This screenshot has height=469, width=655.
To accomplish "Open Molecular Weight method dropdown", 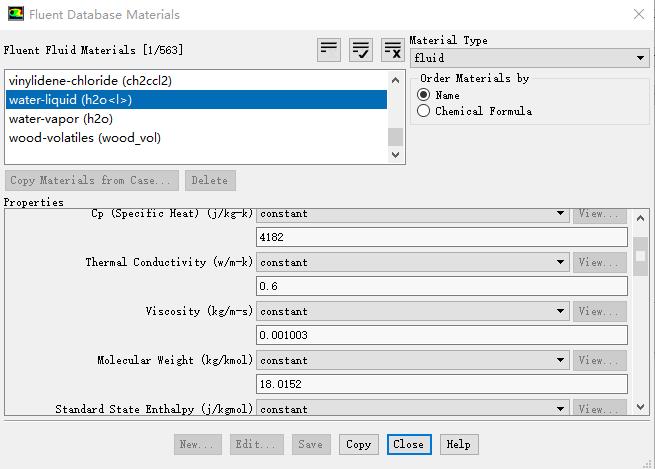I will point(413,360).
